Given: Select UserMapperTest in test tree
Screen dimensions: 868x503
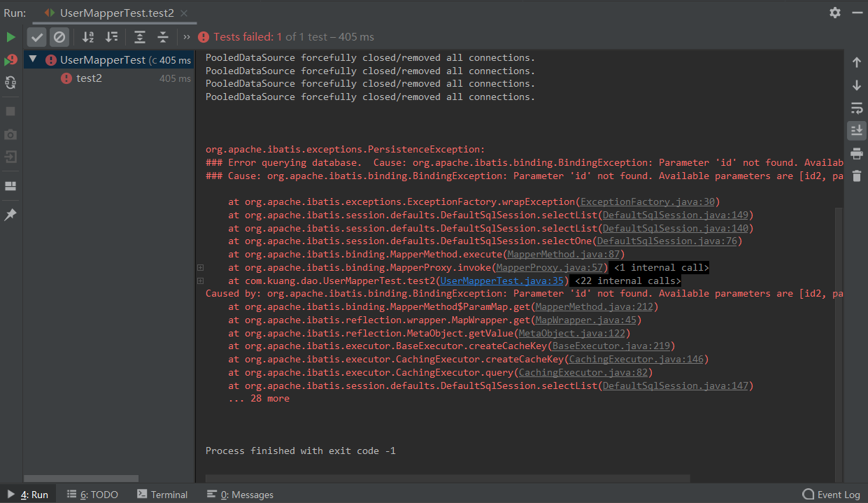Looking at the screenshot, I should click(x=108, y=60).
